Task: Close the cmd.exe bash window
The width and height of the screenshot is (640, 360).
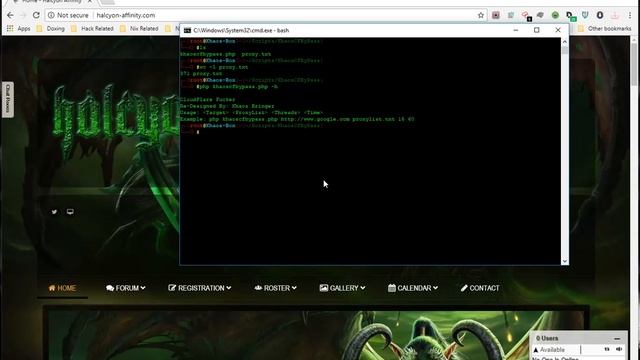Action: [558, 30]
